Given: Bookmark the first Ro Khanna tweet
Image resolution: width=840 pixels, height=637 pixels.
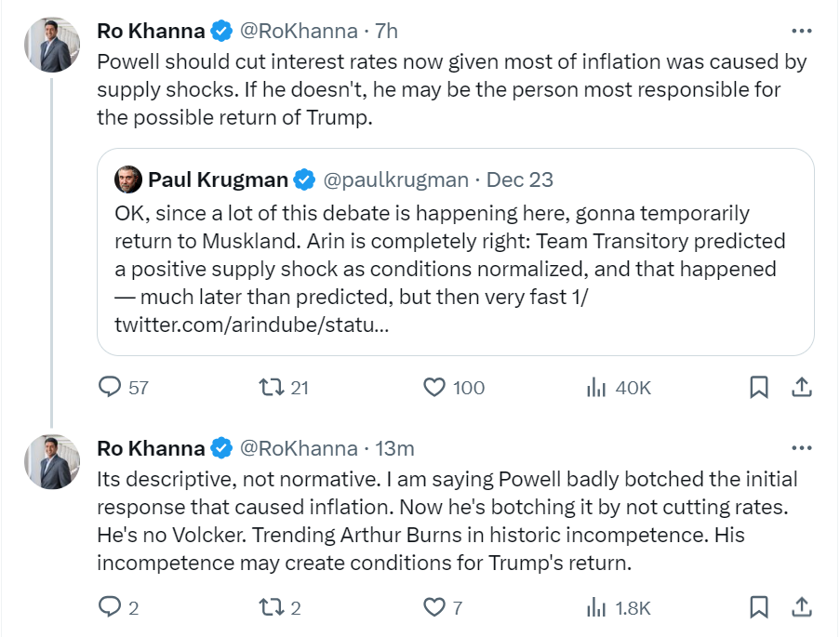Looking at the screenshot, I should tap(759, 387).
